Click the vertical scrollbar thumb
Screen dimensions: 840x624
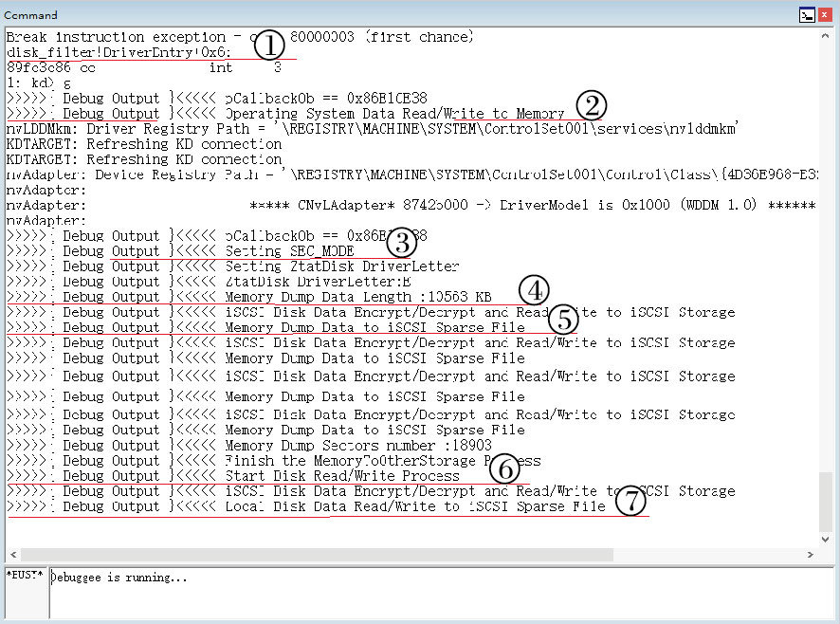pos(827,501)
